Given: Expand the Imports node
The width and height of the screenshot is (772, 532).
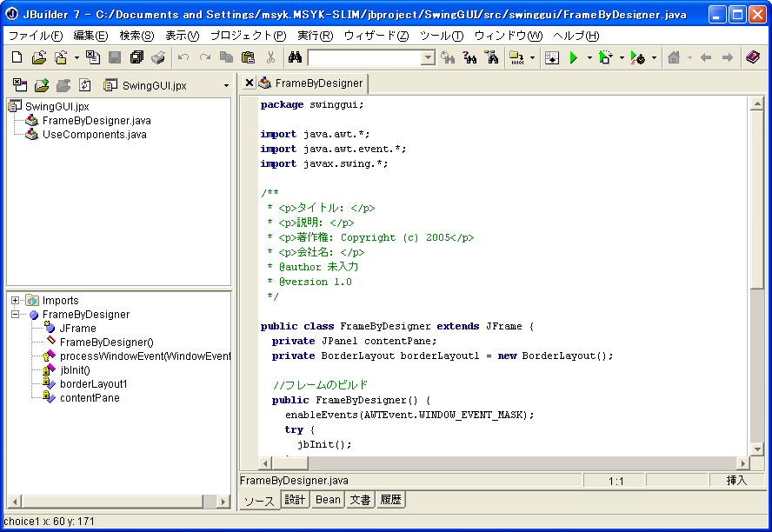Looking at the screenshot, I should coord(16,301).
